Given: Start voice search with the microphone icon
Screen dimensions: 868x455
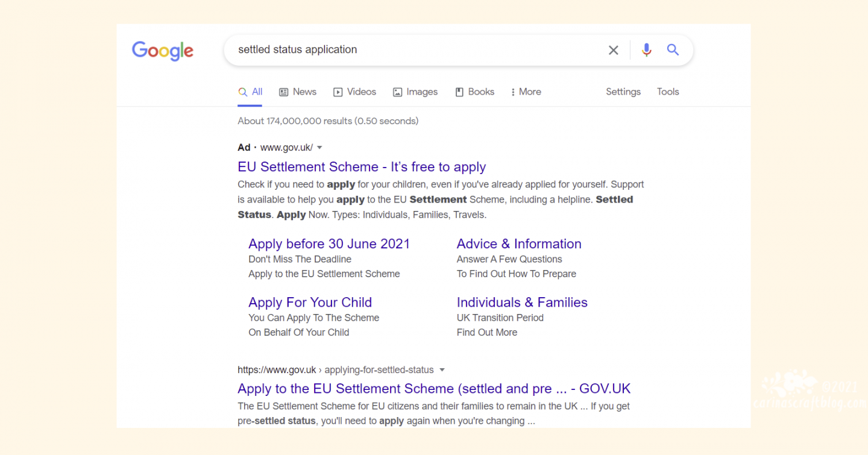Looking at the screenshot, I should (x=647, y=50).
